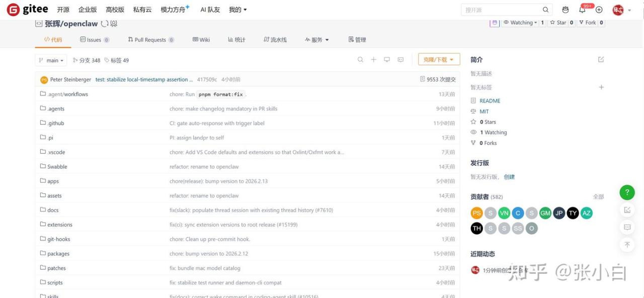The height and width of the screenshot is (298, 644).
Task: Open the notifications bell icon
Action: 582,10
